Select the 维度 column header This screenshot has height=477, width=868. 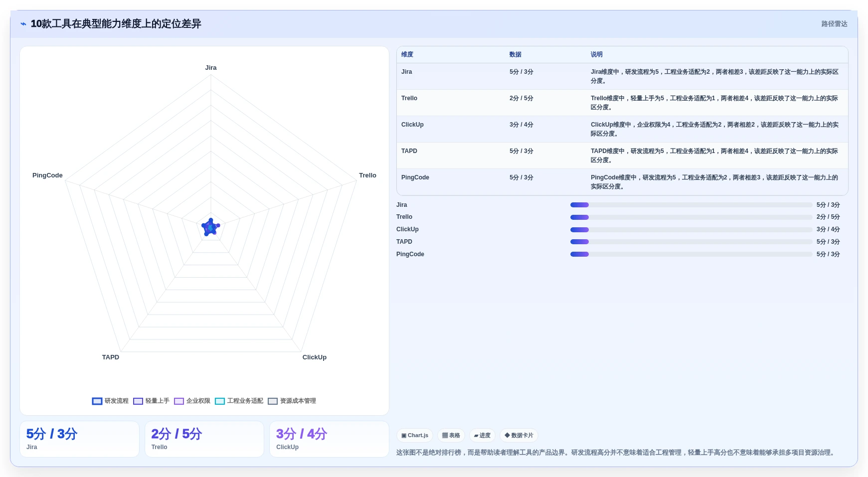coord(407,54)
